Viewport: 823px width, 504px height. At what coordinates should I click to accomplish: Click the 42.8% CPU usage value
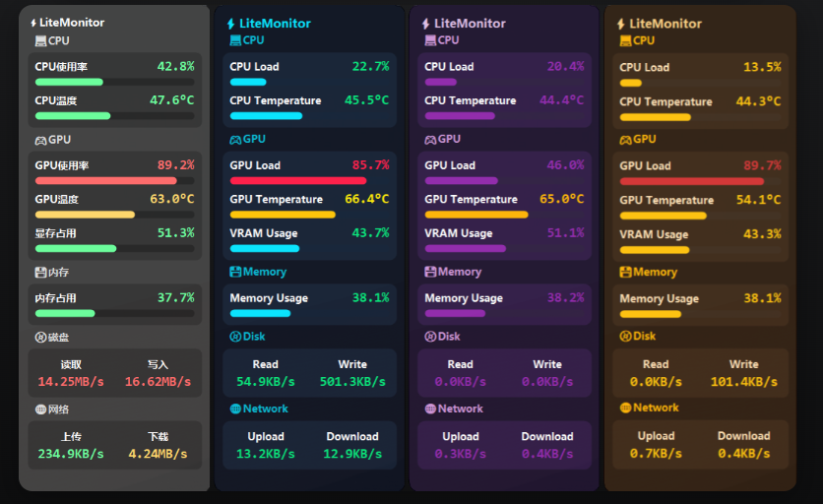pos(176,67)
